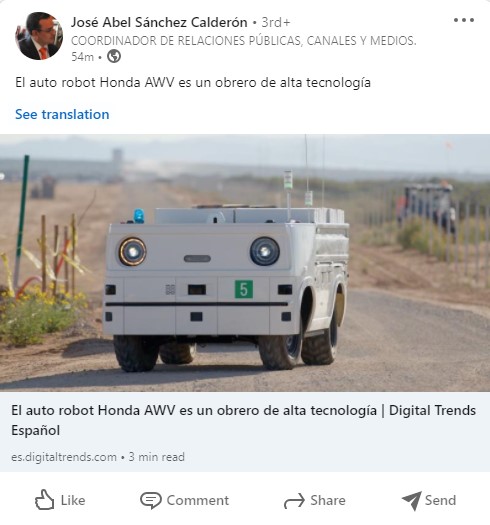The height and width of the screenshot is (525, 490).
Task: Click the Send label text
Action: point(440,501)
